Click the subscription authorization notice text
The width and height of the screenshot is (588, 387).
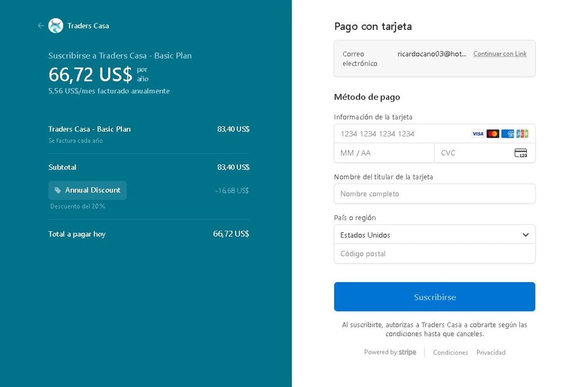434,329
